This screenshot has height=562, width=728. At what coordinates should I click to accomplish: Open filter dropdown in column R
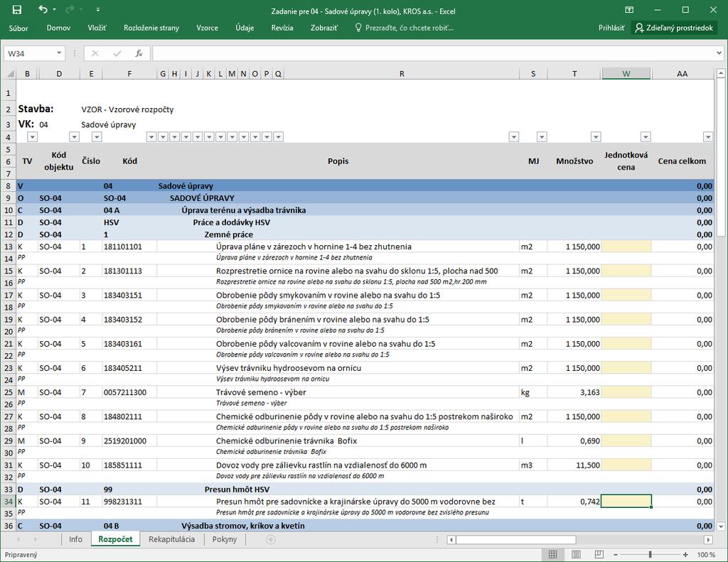(x=513, y=137)
